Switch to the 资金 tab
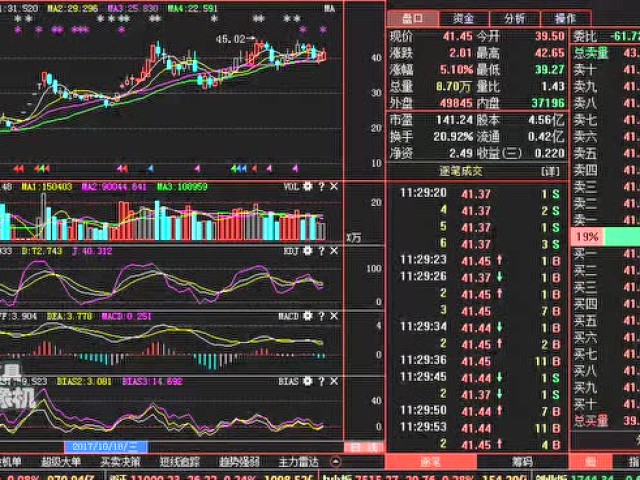The width and height of the screenshot is (640, 480). 464,18
